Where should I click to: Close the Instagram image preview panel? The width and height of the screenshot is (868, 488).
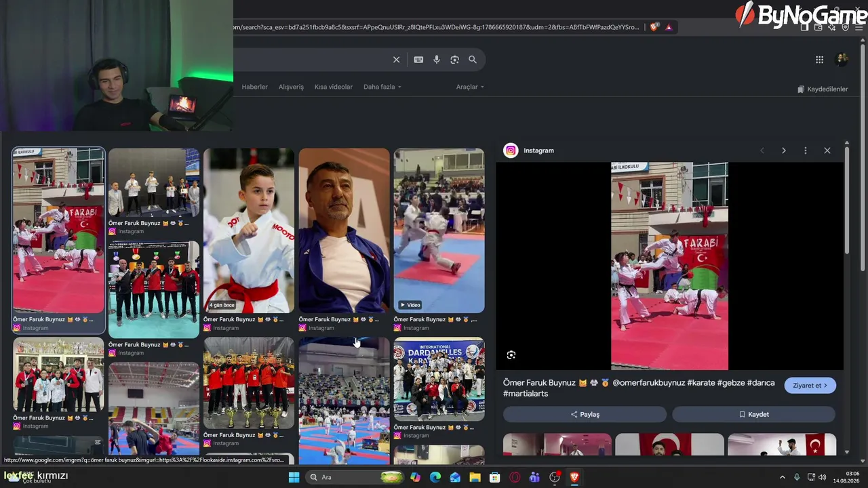click(x=827, y=150)
